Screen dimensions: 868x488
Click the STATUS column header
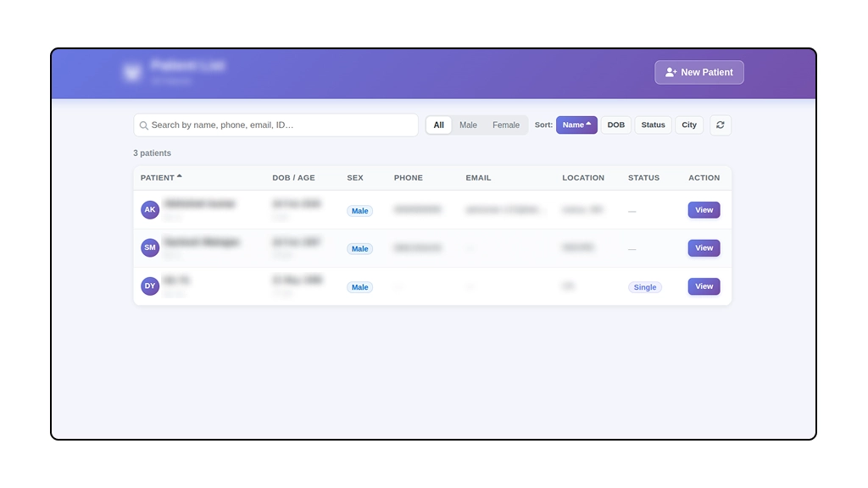coord(643,178)
